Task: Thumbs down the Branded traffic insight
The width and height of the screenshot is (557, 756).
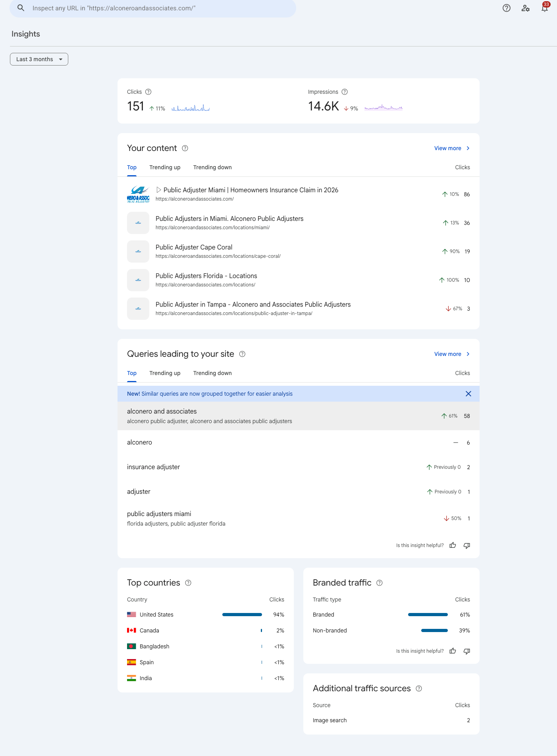Action: [467, 651]
